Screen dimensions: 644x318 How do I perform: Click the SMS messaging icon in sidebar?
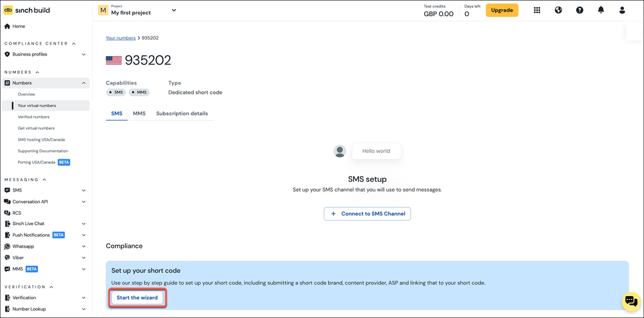7,191
